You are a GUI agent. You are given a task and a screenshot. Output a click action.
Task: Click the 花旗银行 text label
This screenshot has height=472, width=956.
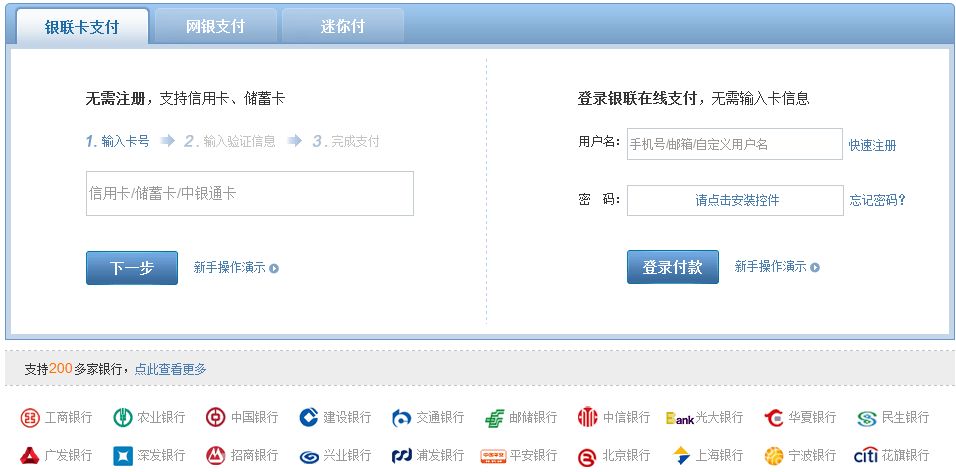click(x=905, y=456)
